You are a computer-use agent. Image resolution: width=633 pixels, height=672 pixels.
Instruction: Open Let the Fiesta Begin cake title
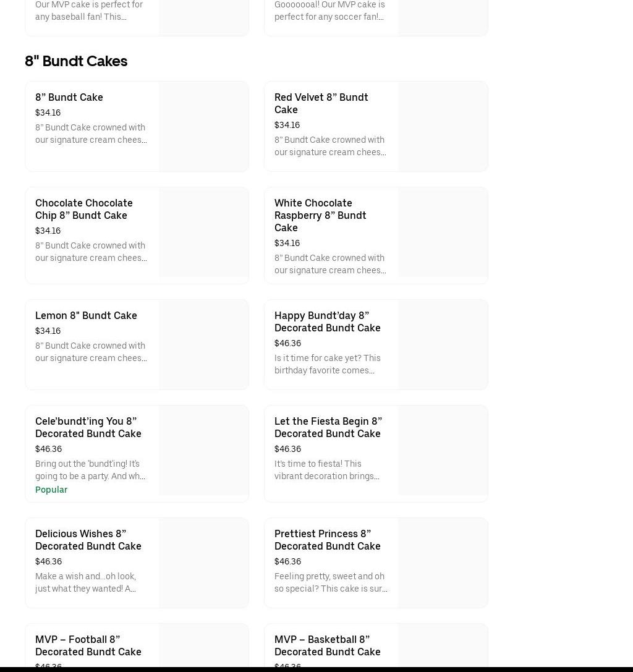coord(328,427)
